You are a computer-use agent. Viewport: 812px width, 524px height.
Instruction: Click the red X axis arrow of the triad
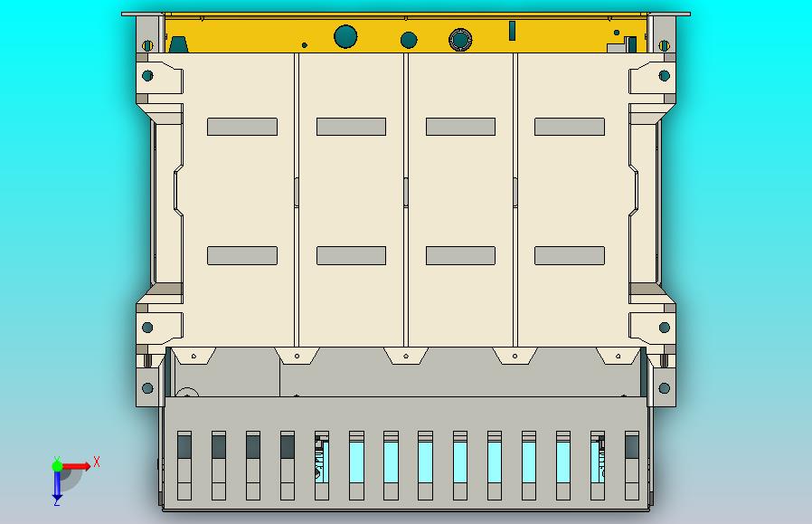[77, 466]
